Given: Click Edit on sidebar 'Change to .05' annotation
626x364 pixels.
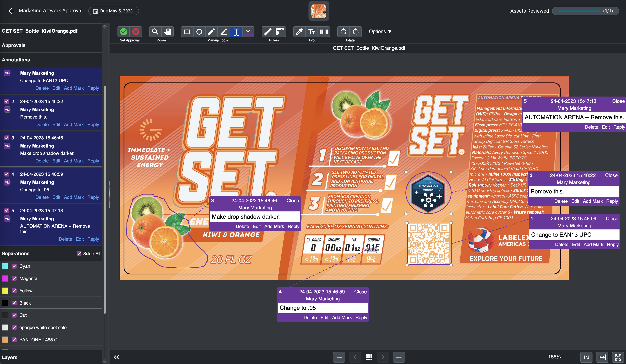Looking at the screenshot, I should [56, 197].
